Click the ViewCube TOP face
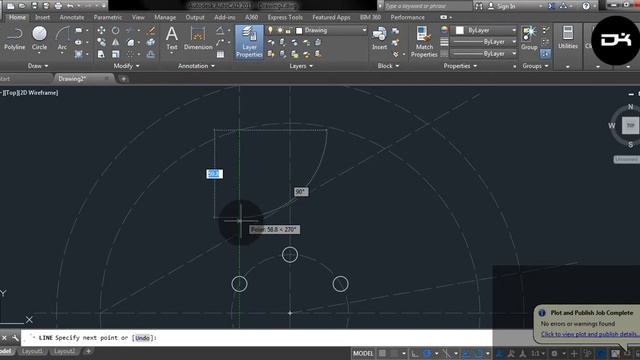 coord(630,125)
